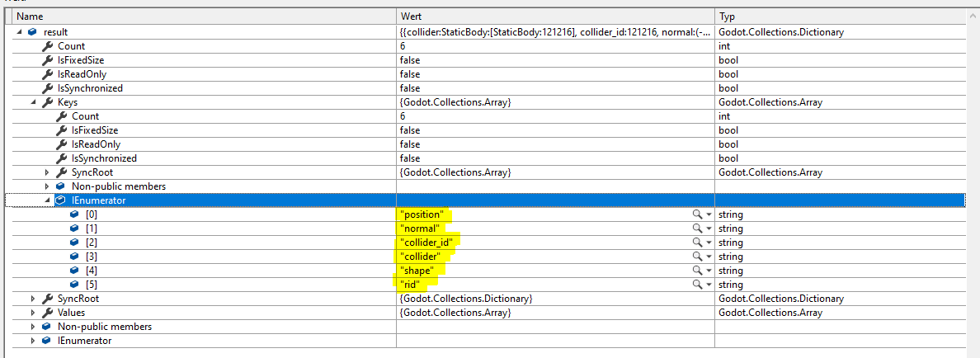Open visualizer magnifier for "shape"
This screenshot has height=358, width=980.
[696, 271]
